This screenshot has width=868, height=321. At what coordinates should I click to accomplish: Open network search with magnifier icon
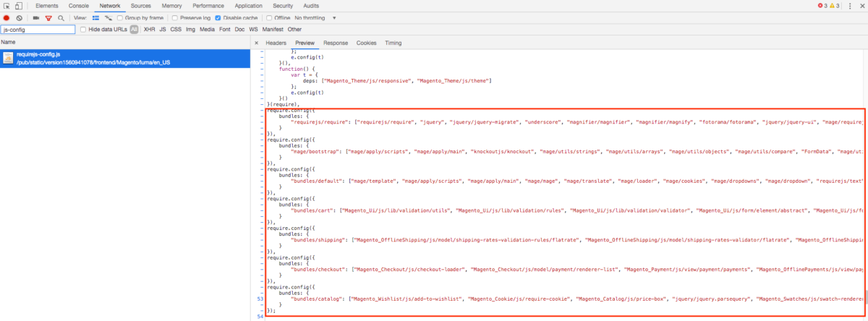coord(61,17)
